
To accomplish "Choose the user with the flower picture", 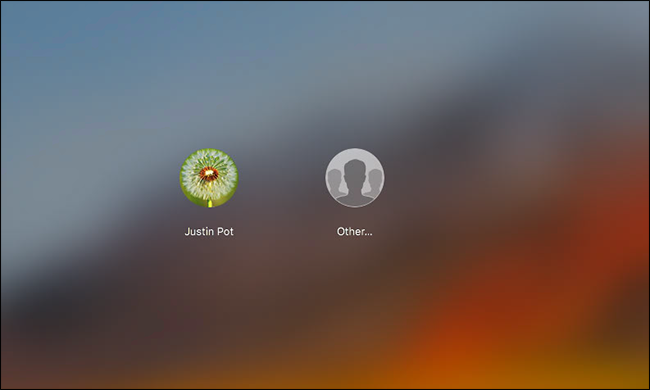I will coord(209,178).
